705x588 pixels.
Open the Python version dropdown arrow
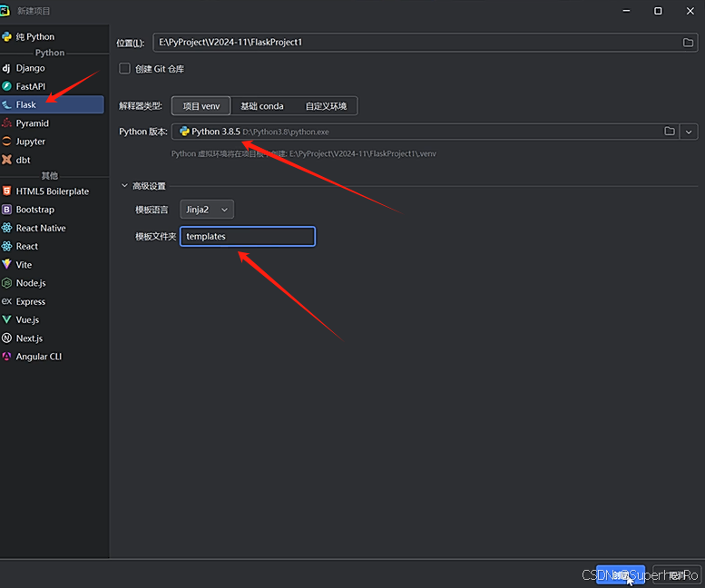pyautogui.click(x=689, y=132)
